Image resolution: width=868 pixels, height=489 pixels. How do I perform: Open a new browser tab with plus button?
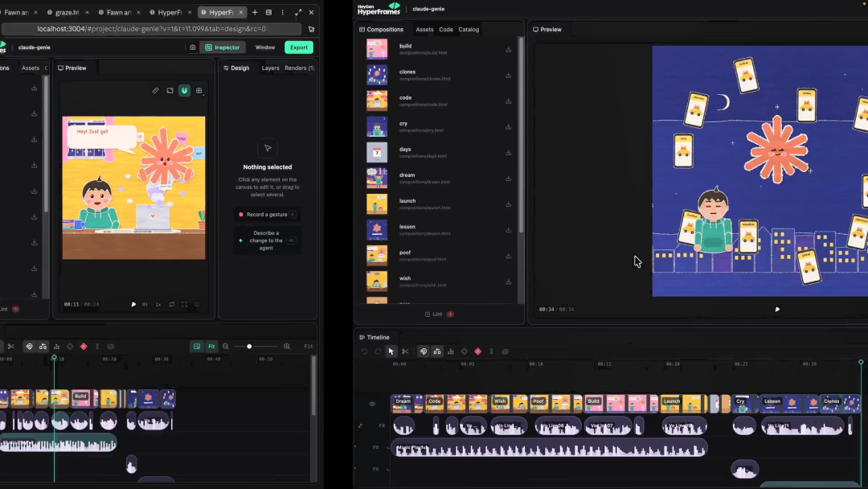point(255,12)
